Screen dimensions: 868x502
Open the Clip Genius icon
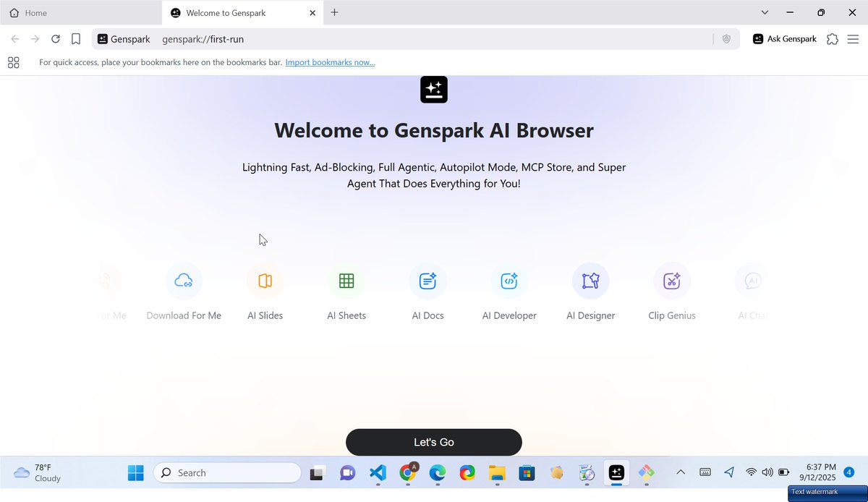[672, 281]
